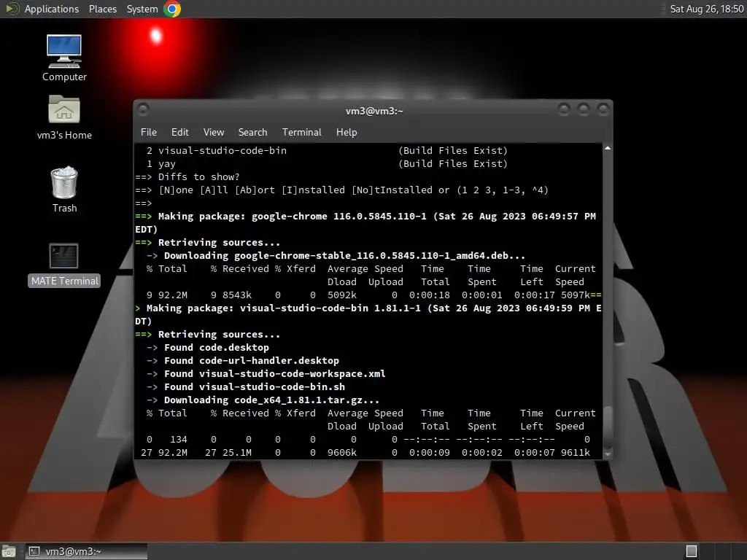Image resolution: width=747 pixels, height=560 pixels.
Task: Click the download speed value 9611k
Action: 575,452
